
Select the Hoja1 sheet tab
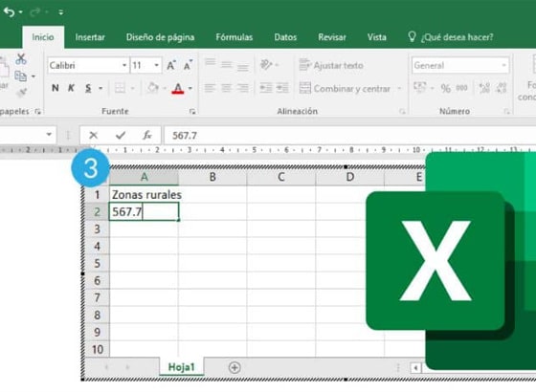point(182,367)
